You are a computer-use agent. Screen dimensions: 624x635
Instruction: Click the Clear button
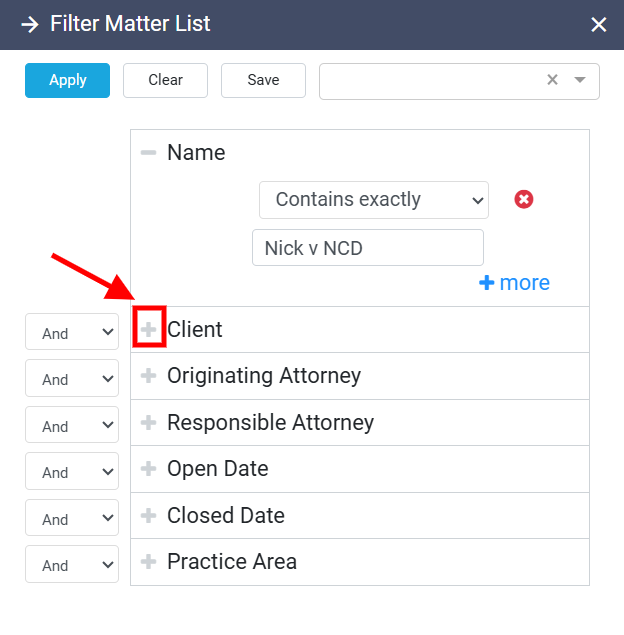pos(165,80)
